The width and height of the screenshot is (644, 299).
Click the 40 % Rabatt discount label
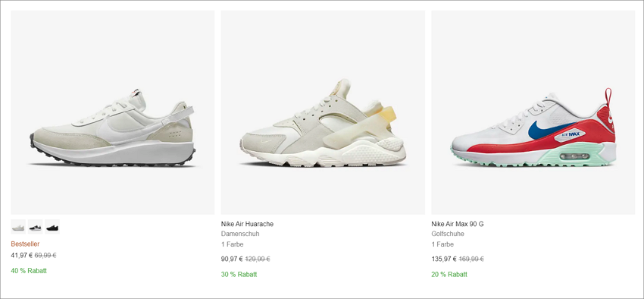[29, 271]
